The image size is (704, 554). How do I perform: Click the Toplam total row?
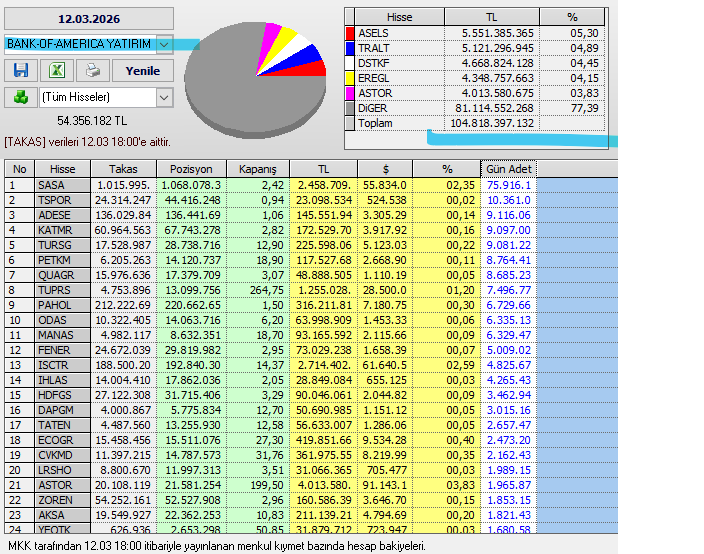pos(475,123)
